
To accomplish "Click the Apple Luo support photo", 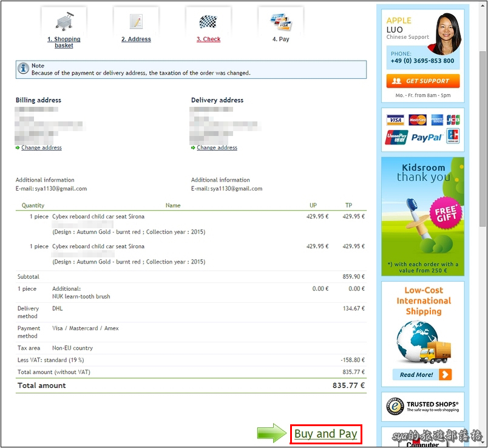I will (x=445, y=33).
